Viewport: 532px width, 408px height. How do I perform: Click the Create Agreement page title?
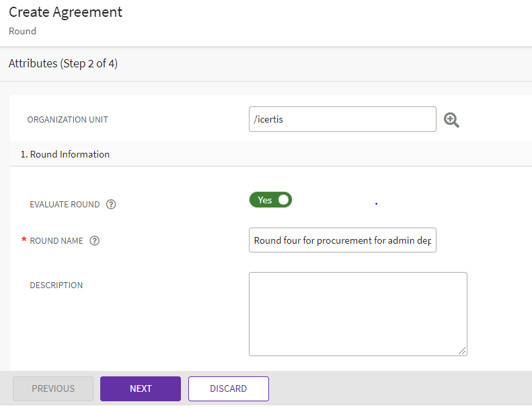point(65,12)
